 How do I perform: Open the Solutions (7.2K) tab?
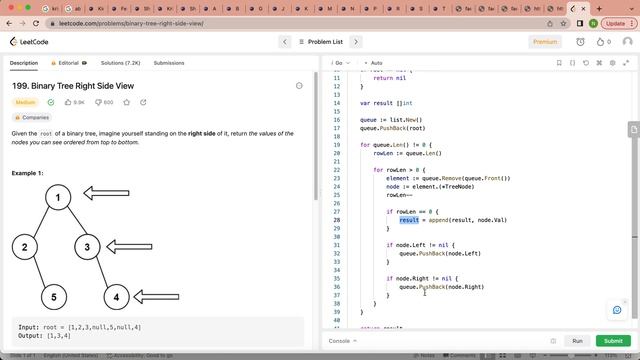click(120, 63)
